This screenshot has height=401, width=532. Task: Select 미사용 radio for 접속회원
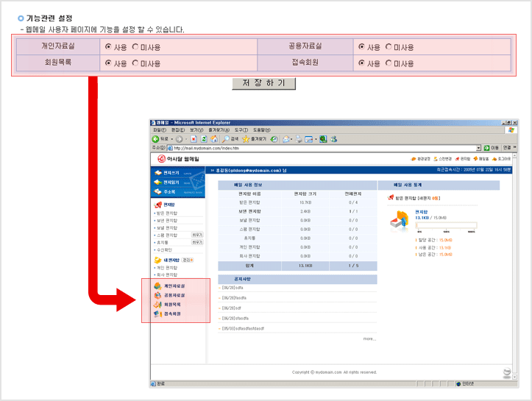coord(389,63)
